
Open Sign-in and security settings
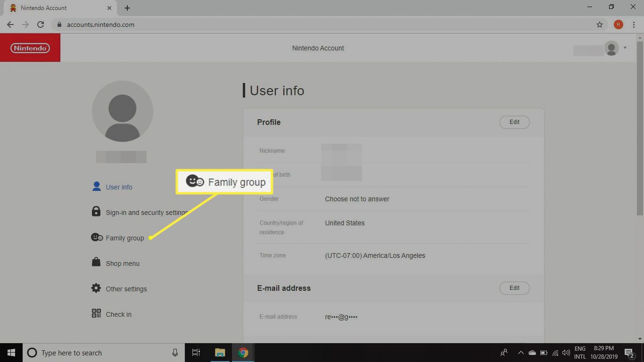[140, 213]
